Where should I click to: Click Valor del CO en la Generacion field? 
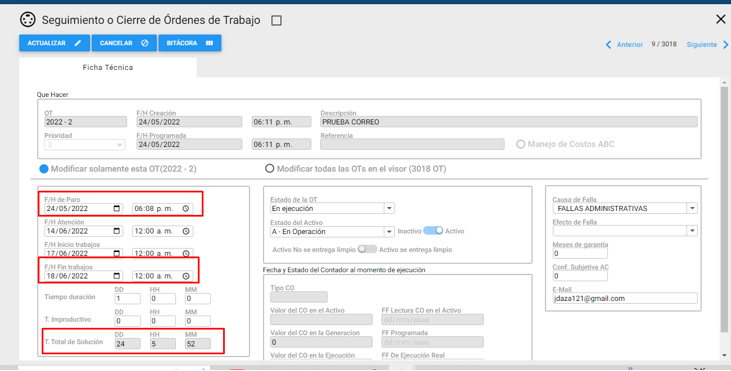tap(321, 342)
